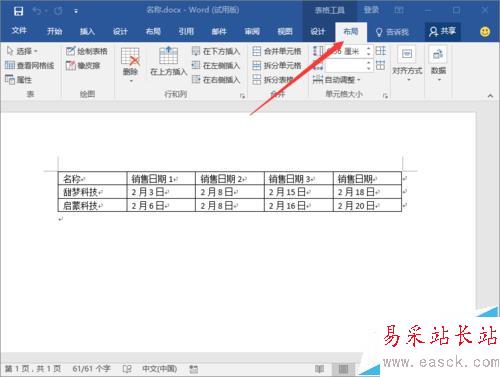Click distribute columns evenly icon
The image size is (500, 377).
point(381,65)
